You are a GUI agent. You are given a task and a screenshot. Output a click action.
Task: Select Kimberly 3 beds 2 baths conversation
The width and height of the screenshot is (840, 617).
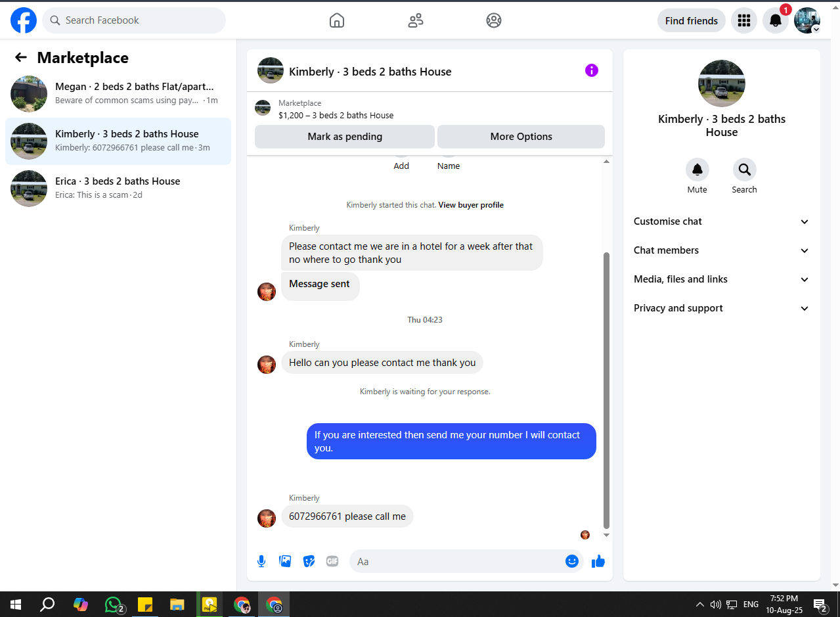tap(118, 141)
